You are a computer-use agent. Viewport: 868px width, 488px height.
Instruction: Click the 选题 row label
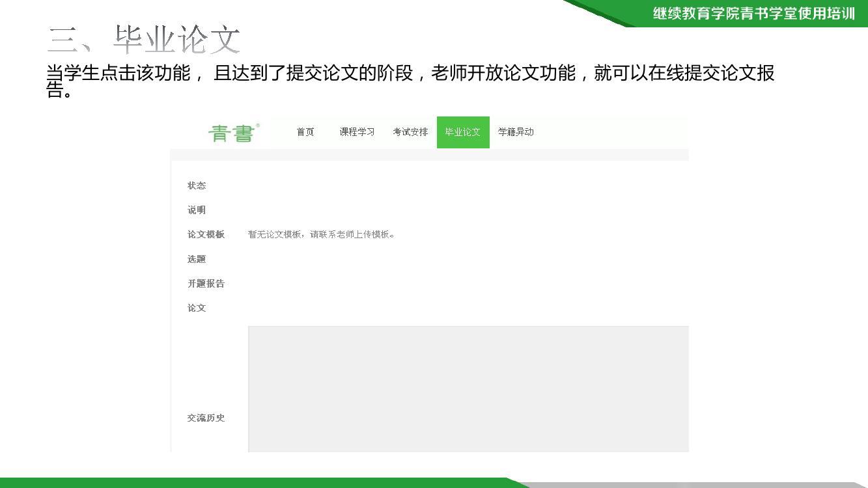tap(197, 259)
